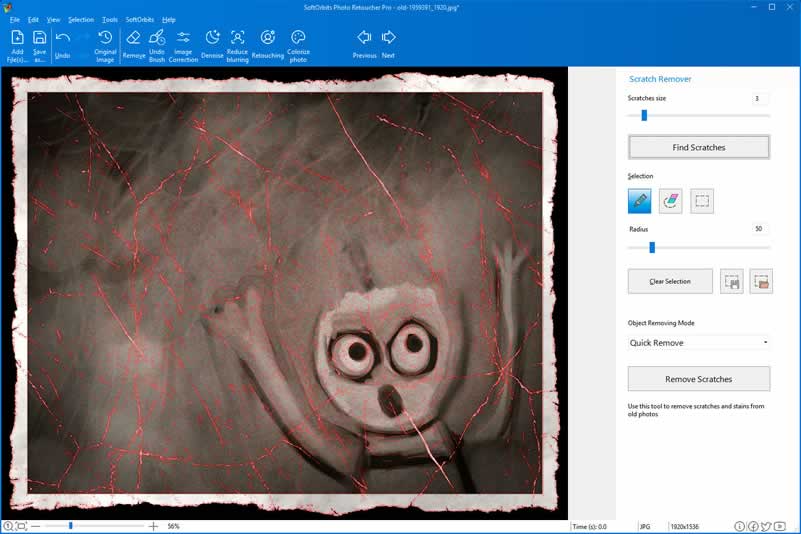Click the Add File(s) toolbar icon
The height and width of the screenshot is (534, 801).
click(17, 45)
